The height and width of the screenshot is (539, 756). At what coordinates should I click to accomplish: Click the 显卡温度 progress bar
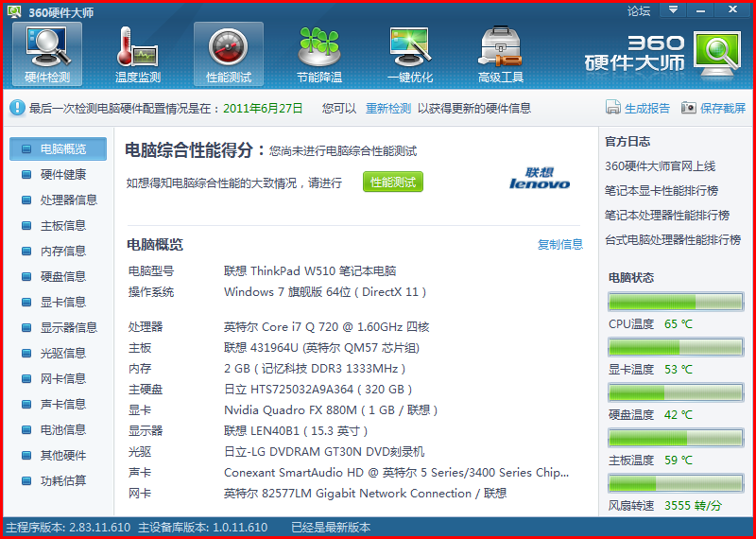(676, 347)
